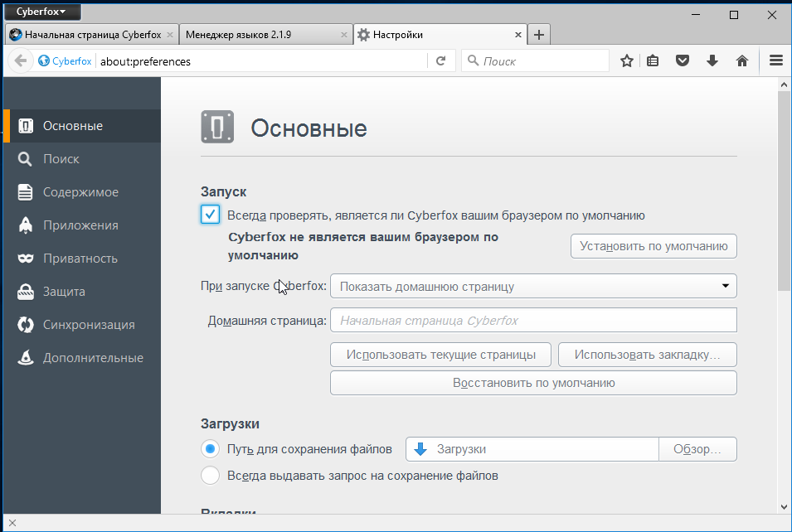
Task: Select the Настройки tab
Action: click(440, 35)
